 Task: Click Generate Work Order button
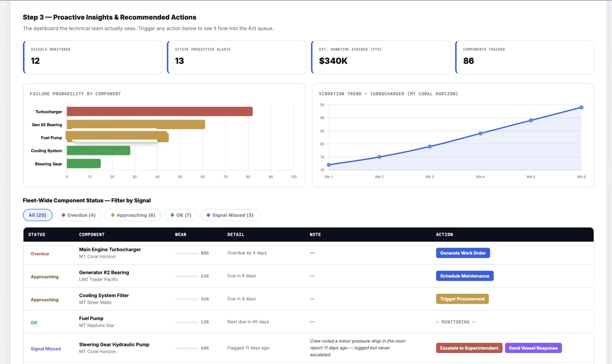[x=463, y=253]
